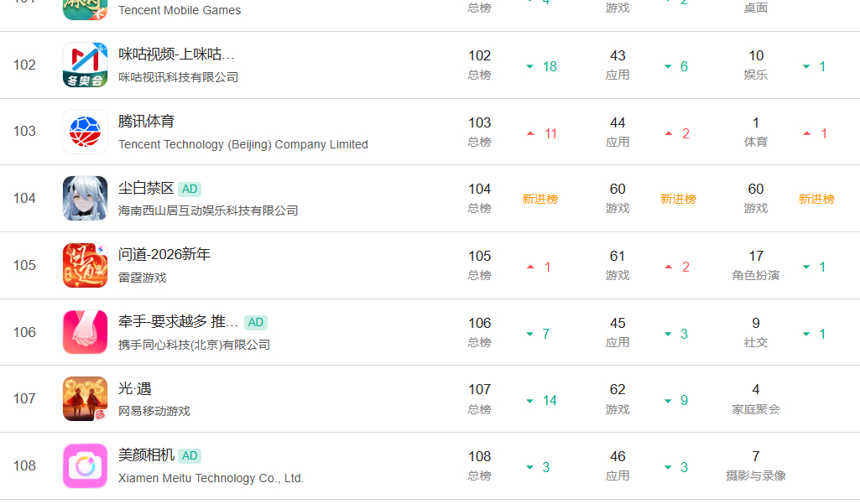Click the 摄影与录像 category for 美颜相机
Image resolution: width=860 pixels, height=504 pixels.
tap(755, 475)
